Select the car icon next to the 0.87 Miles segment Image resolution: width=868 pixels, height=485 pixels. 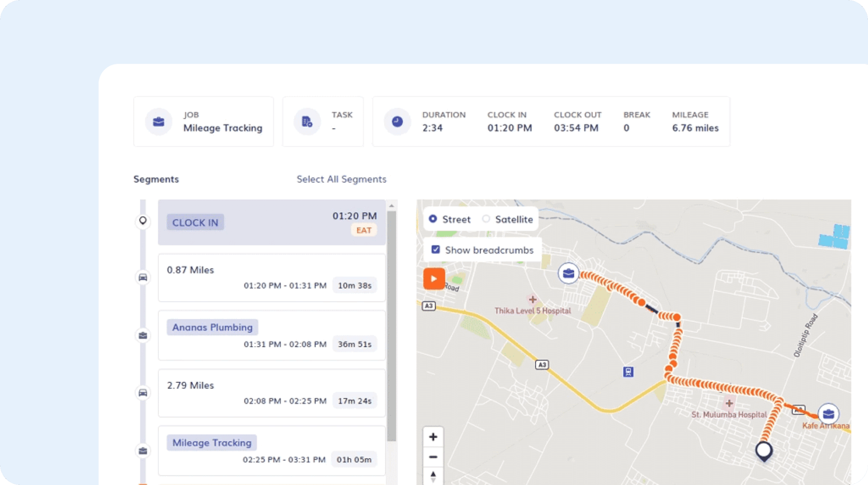coord(143,278)
